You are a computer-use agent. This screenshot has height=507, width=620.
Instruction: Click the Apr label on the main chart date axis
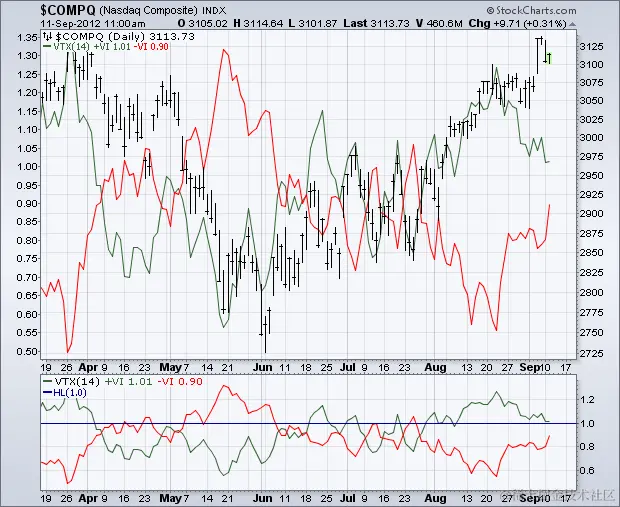88,367
